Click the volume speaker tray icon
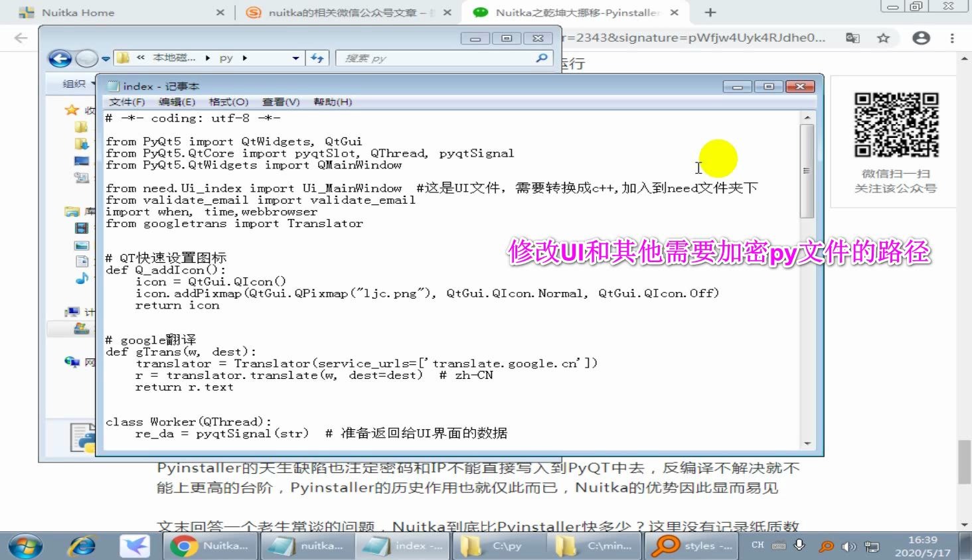This screenshot has width=972, height=560. click(849, 547)
